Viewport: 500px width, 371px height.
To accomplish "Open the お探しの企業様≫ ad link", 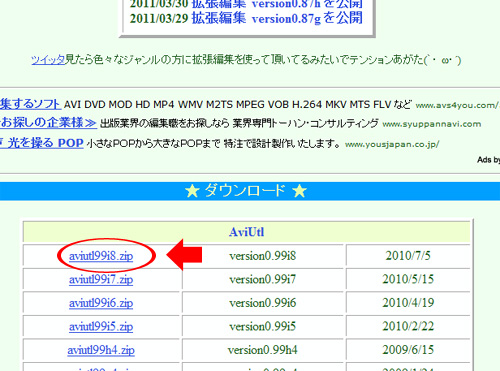I will [48, 123].
